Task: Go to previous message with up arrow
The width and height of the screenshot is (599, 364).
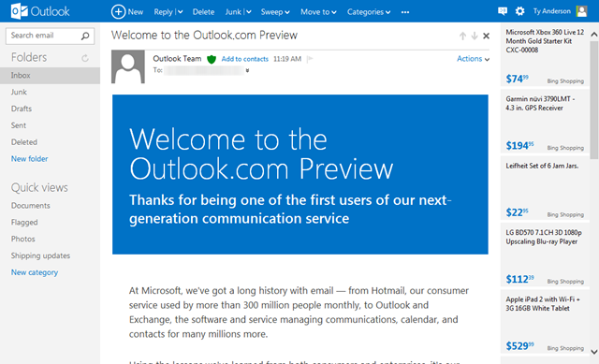Action: pos(462,36)
